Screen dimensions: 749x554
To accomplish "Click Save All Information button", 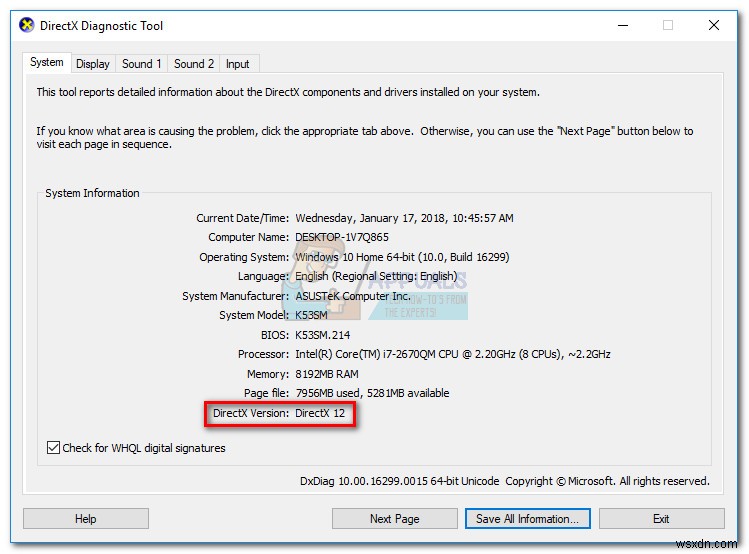I will (x=527, y=519).
